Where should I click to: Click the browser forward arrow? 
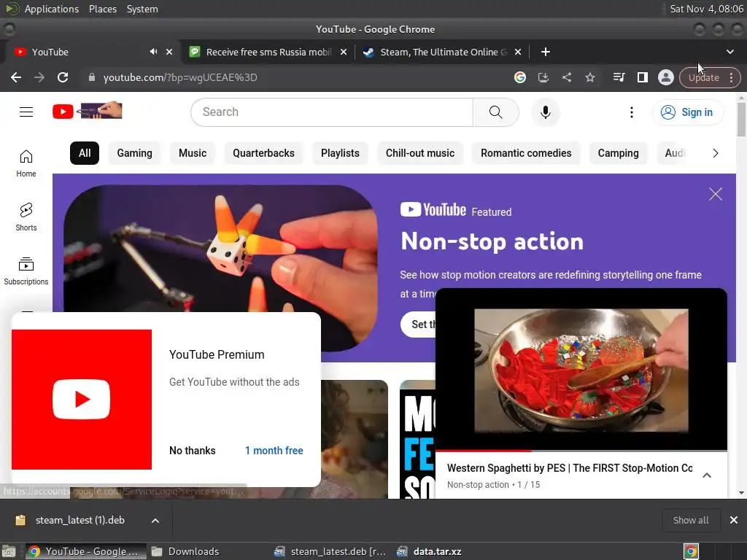click(x=39, y=77)
